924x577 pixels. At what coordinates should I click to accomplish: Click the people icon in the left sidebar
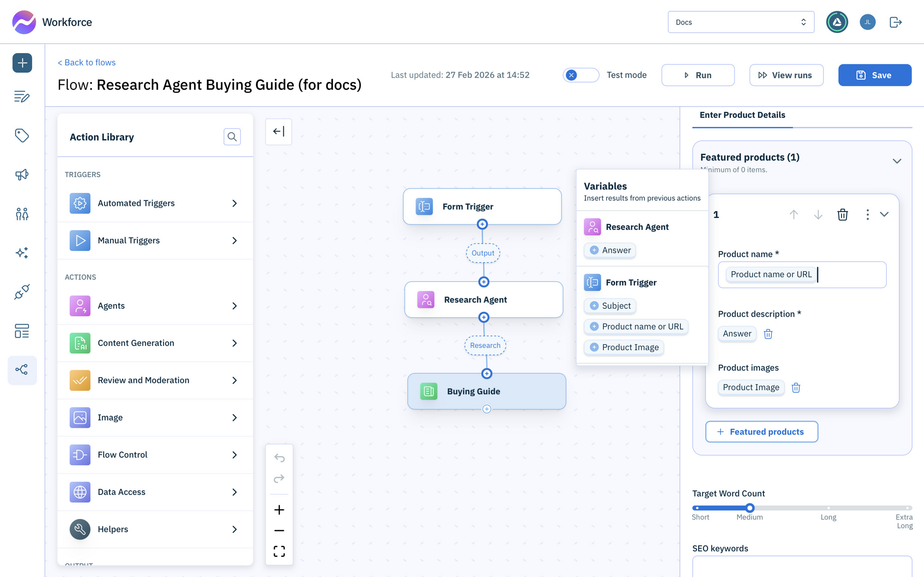click(22, 214)
